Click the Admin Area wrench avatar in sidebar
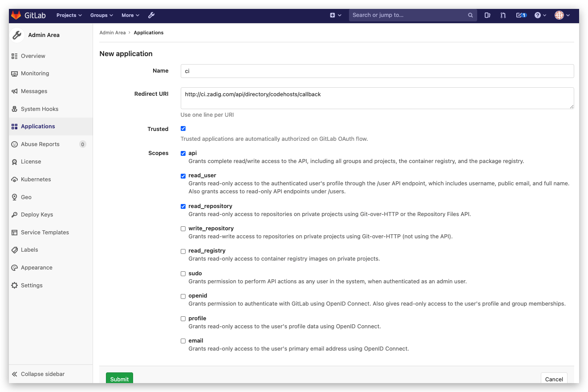This screenshot has height=392, width=588. (x=17, y=35)
